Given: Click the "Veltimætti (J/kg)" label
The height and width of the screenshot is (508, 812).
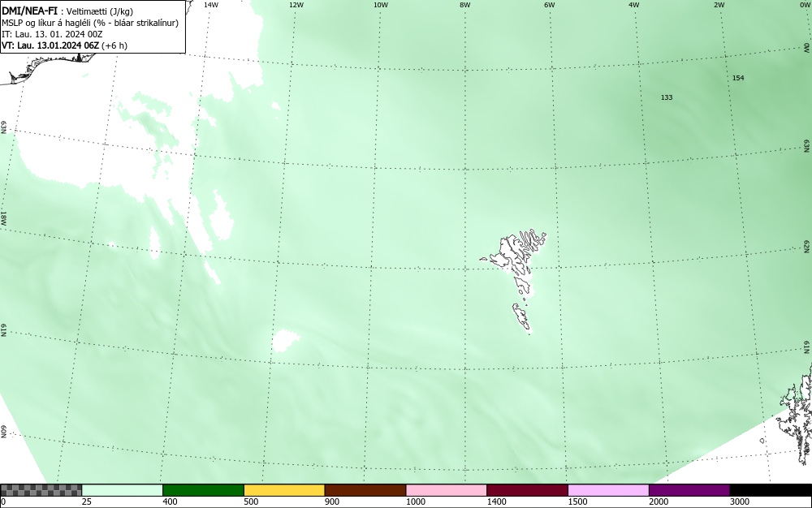Looking at the screenshot, I should pyautogui.click(x=99, y=12).
